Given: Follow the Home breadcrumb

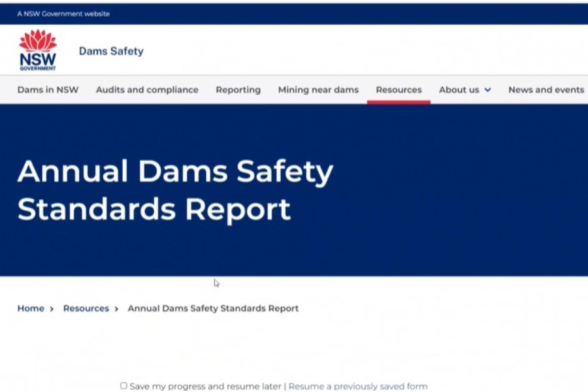Looking at the screenshot, I should [x=30, y=308].
